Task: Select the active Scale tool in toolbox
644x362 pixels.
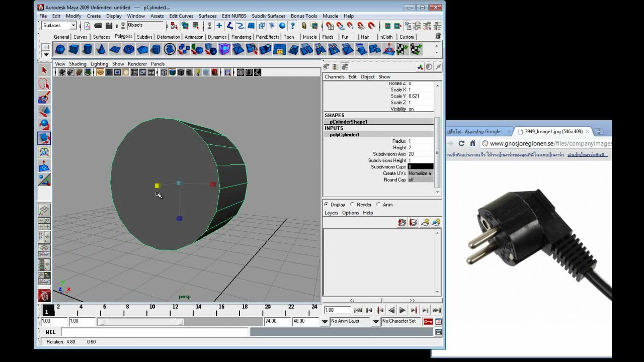Action: coord(44,138)
